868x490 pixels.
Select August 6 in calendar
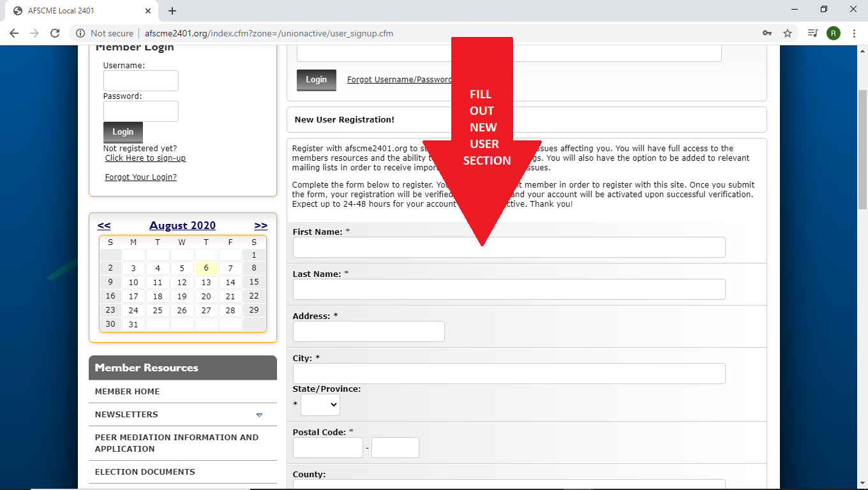pos(206,268)
